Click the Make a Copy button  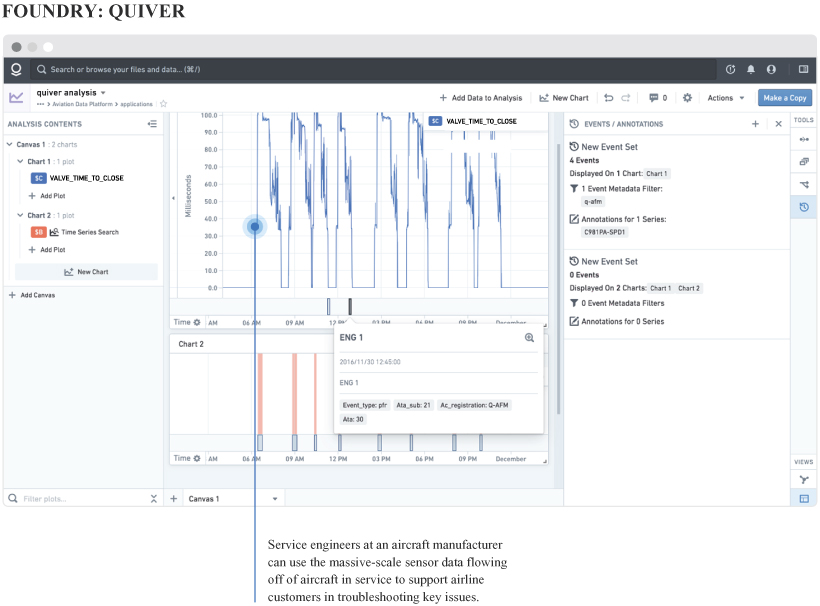coord(785,98)
